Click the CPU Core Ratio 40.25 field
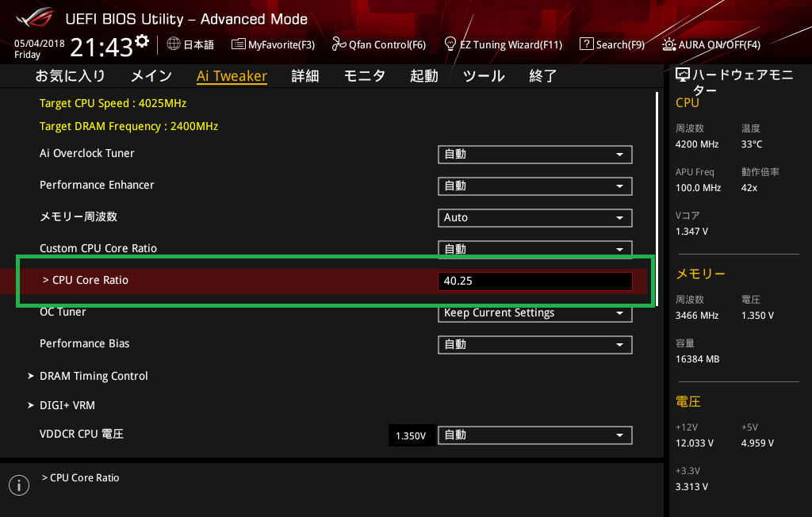The height and width of the screenshot is (517, 812). coord(535,281)
